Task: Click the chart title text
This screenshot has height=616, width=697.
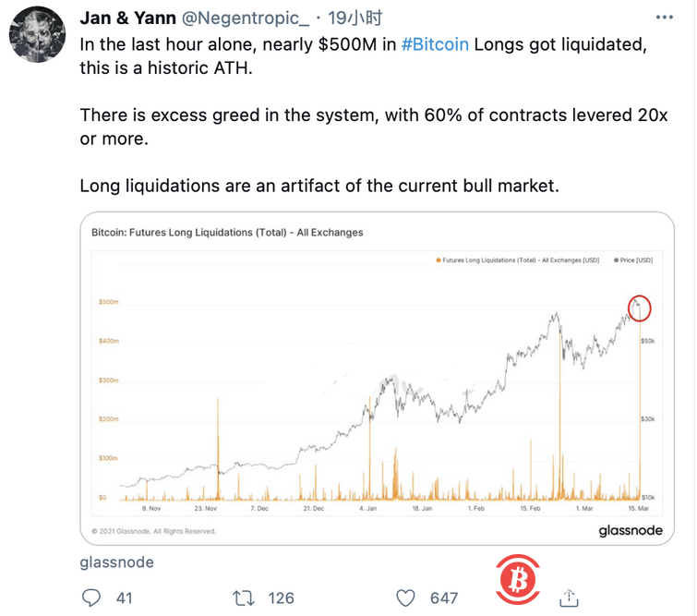Action: coord(227,233)
